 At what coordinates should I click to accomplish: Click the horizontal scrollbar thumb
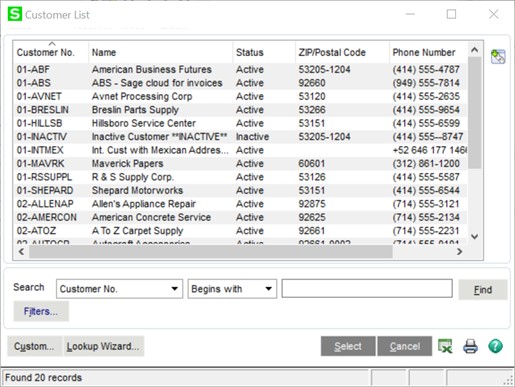211,252
